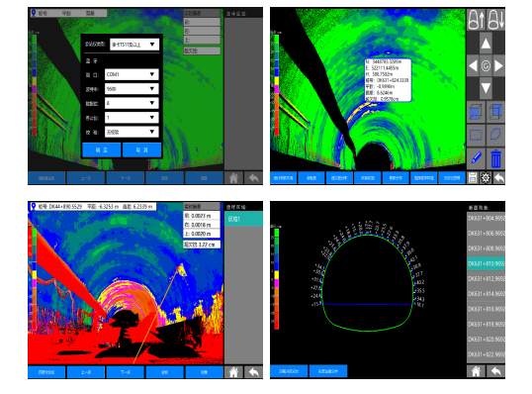Click the blue confirm button in dialog
The image size is (532, 394).
tap(102, 149)
